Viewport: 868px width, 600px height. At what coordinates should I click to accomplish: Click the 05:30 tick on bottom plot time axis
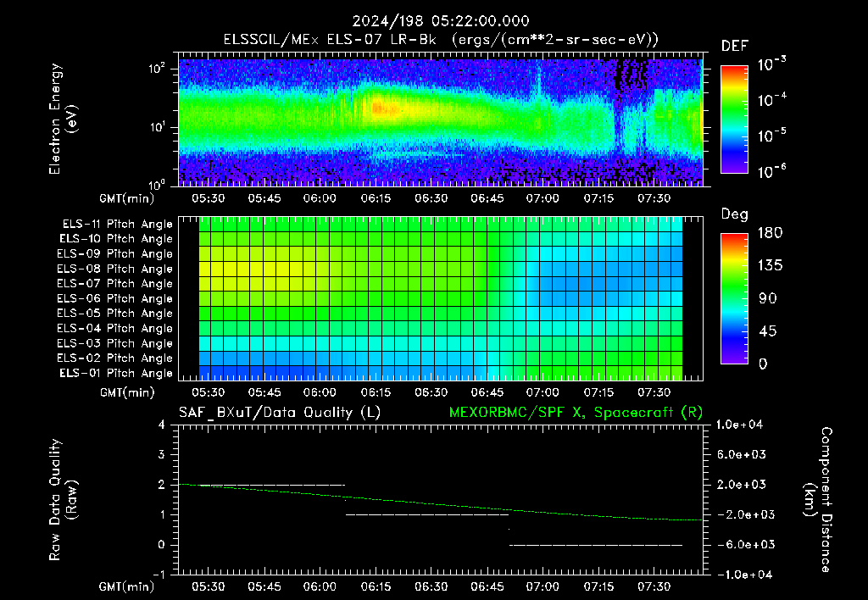tap(209, 586)
